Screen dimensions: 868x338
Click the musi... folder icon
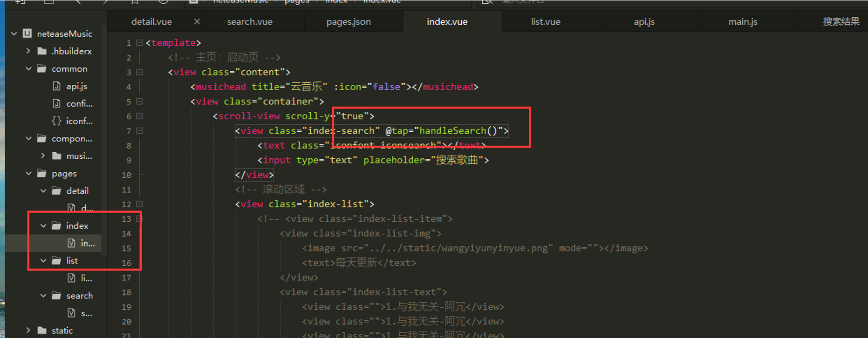[57, 156]
